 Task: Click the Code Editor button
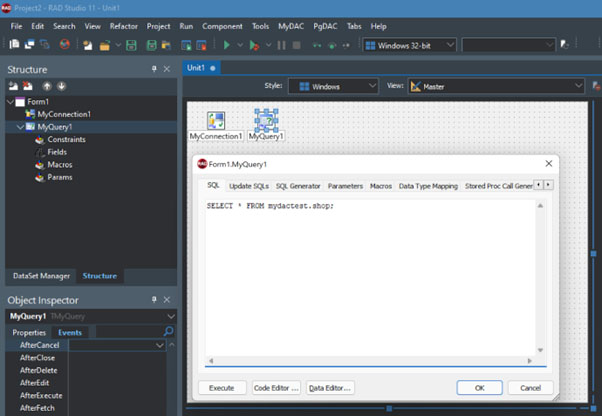(276, 388)
